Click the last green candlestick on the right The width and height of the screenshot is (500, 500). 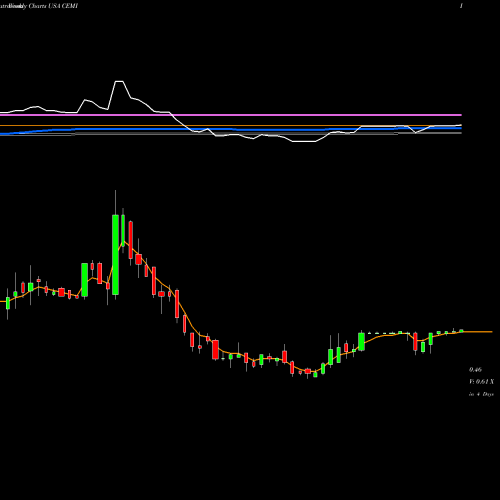(461, 331)
